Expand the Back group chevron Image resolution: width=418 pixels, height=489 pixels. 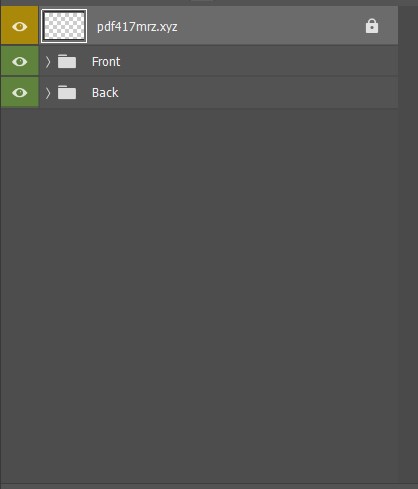coord(48,93)
